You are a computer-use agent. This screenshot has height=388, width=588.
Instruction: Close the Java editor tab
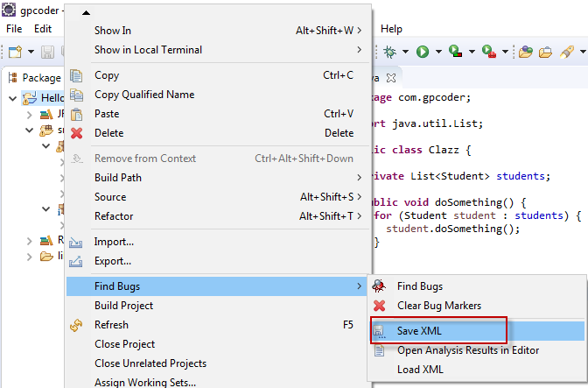point(392,77)
